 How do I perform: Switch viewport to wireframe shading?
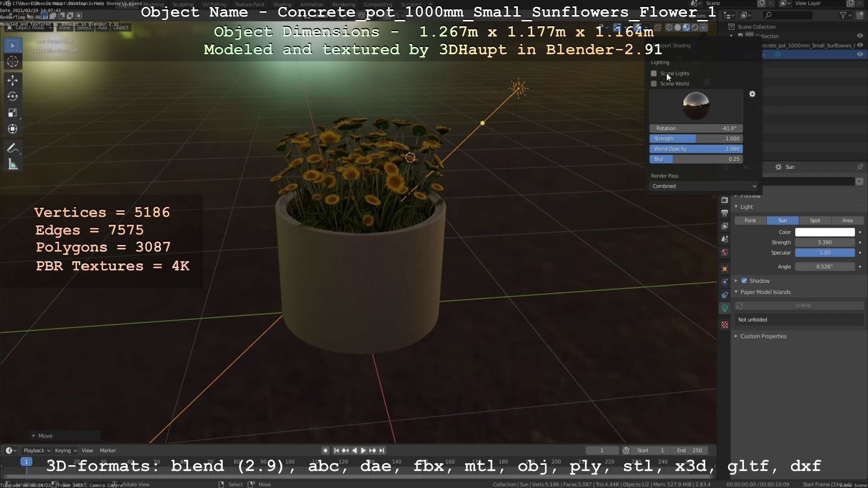[669, 27]
